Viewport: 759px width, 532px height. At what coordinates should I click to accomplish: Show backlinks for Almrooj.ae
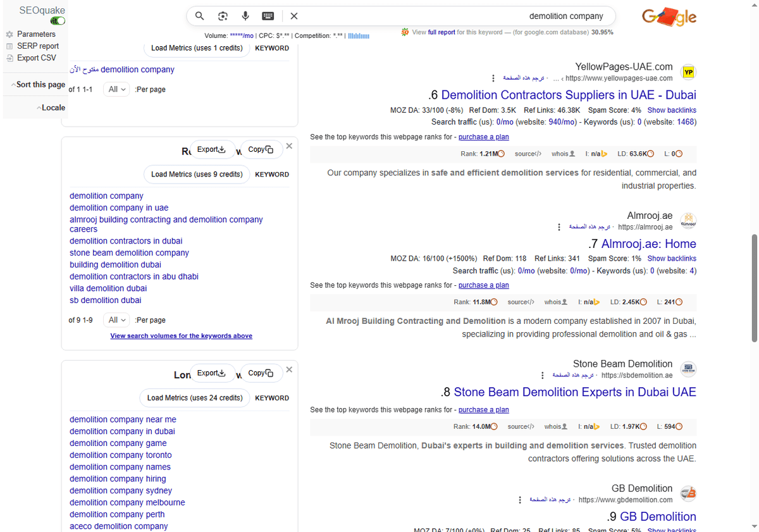671,258
